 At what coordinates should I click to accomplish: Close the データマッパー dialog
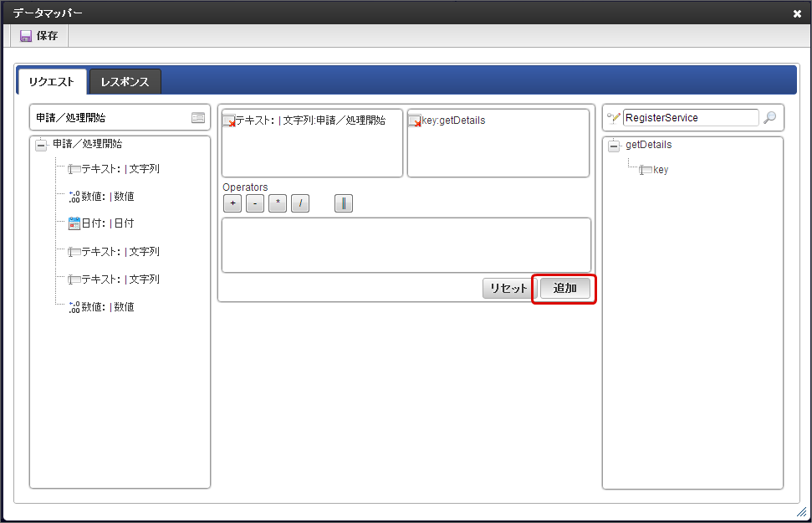point(797,14)
